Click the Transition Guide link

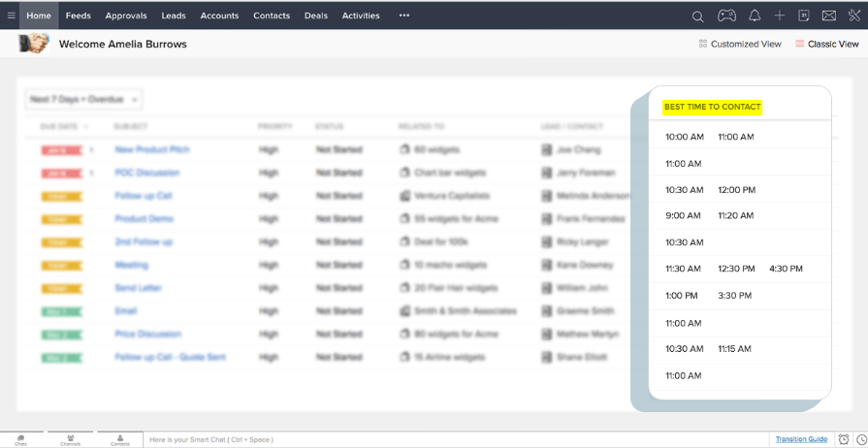pos(801,439)
